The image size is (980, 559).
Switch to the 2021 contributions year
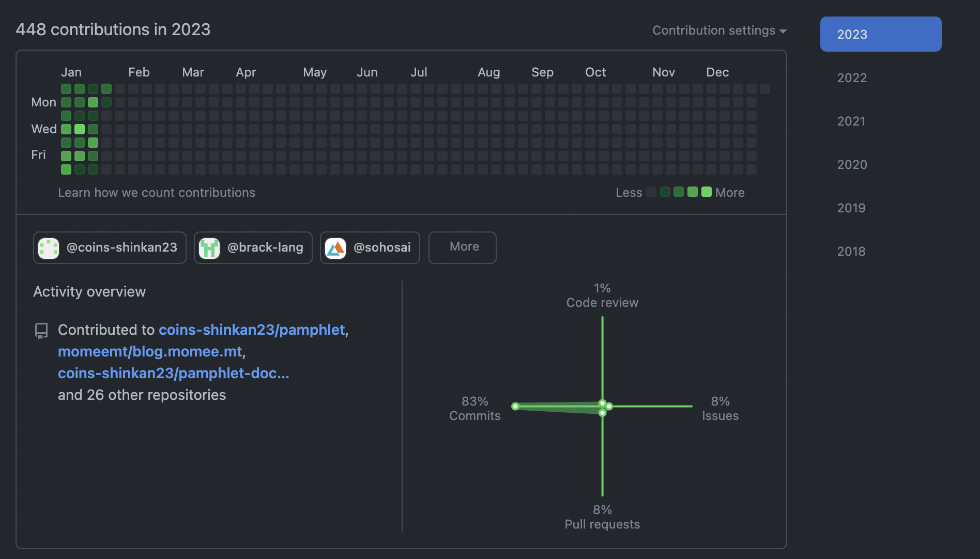[x=852, y=121]
